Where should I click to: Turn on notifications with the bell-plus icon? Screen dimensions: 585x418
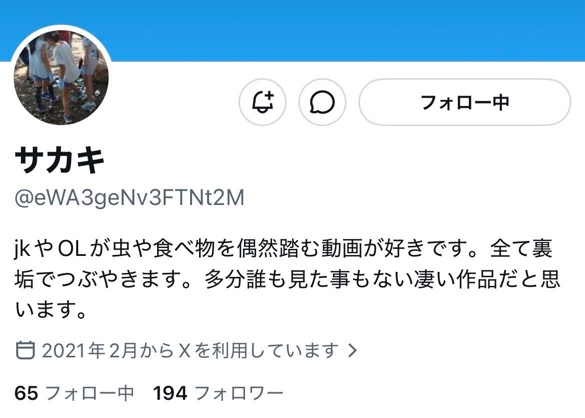point(262,102)
